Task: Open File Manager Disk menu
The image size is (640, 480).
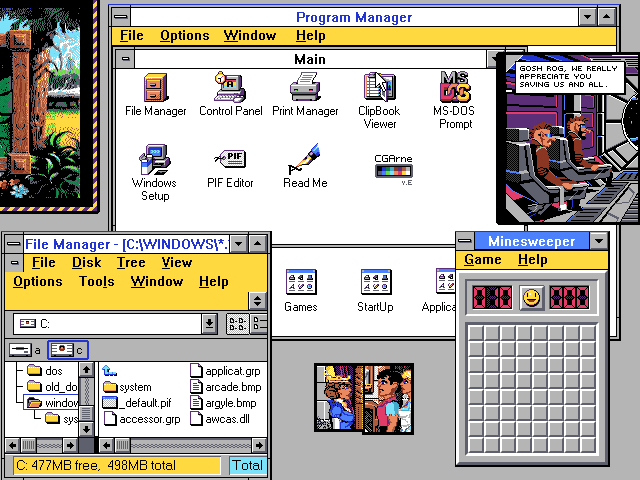Action: coord(87,262)
